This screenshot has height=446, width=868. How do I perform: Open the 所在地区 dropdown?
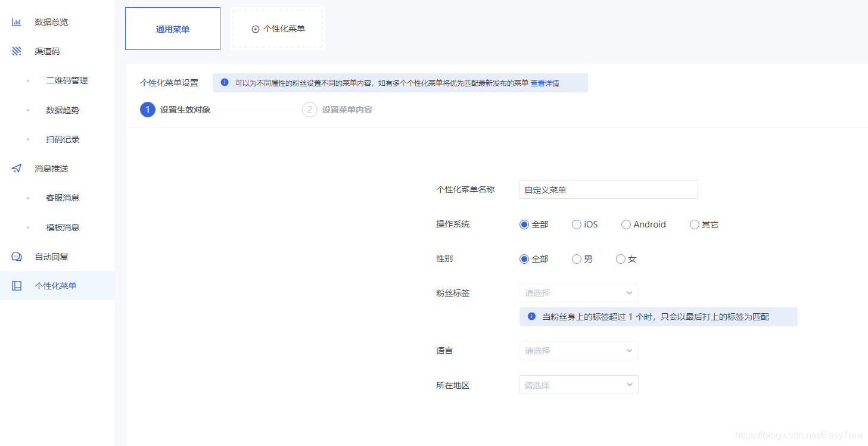click(578, 385)
